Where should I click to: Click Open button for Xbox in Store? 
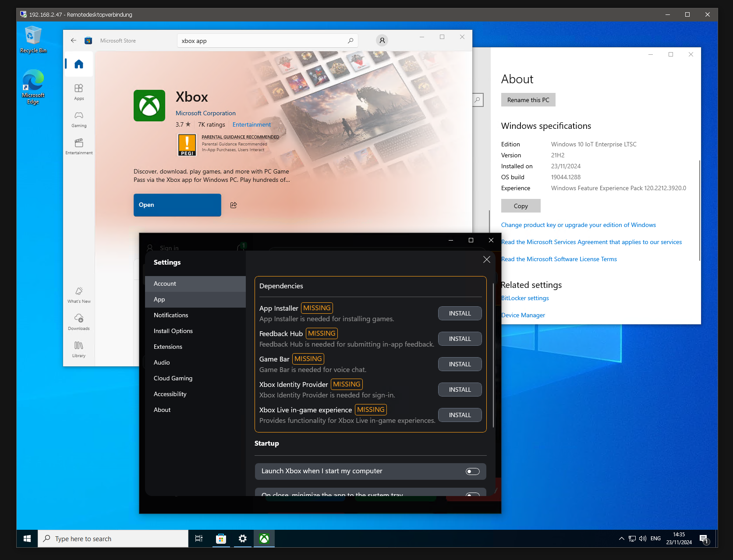point(177,205)
